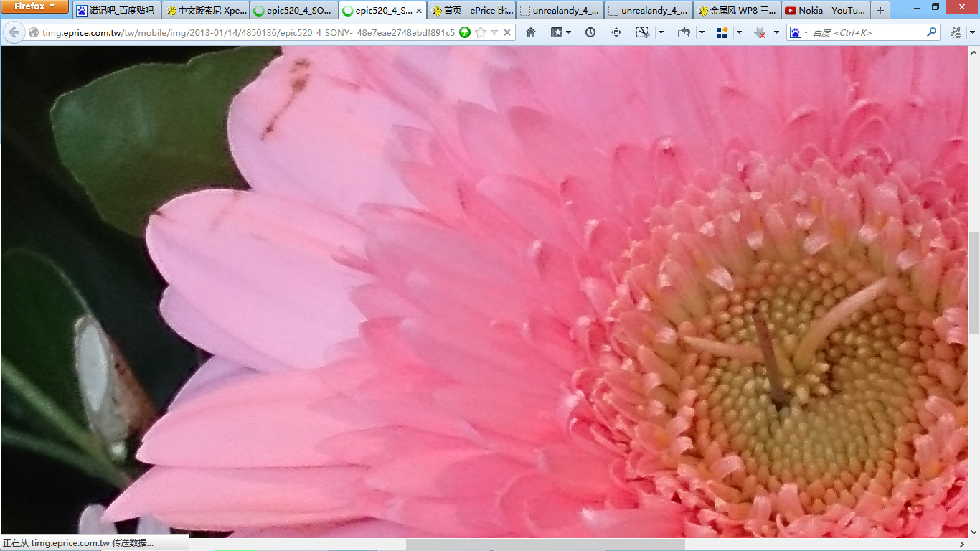Click the search magnifier icon

pos(932,32)
